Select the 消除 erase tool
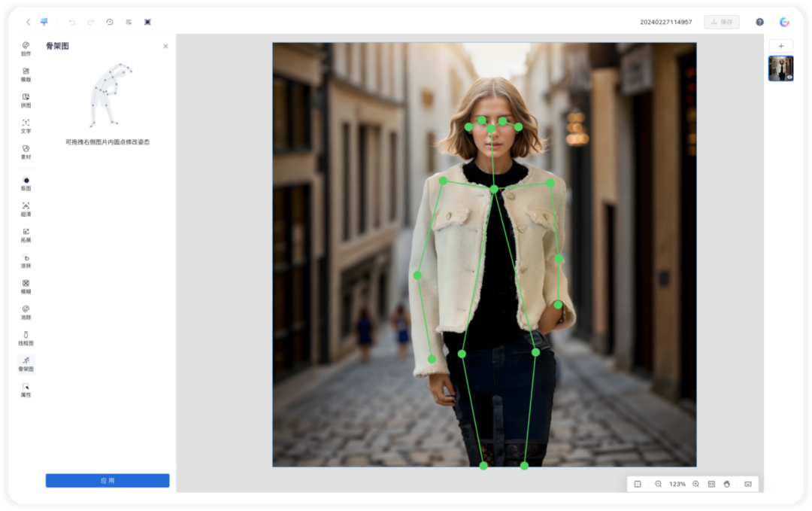Image resolution: width=812 pixels, height=511 pixels. pyautogui.click(x=26, y=312)
